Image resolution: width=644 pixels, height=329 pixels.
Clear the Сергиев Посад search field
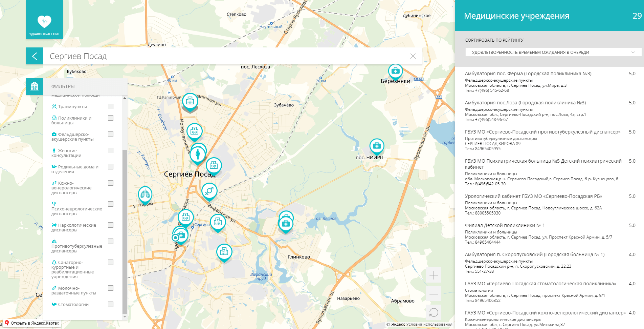pos(413,56)
